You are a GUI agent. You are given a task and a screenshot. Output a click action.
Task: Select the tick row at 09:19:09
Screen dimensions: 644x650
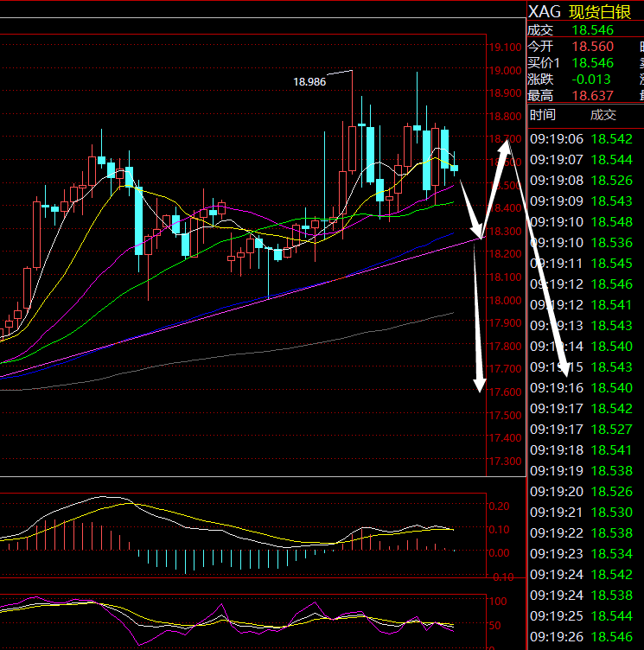(582, 201)
